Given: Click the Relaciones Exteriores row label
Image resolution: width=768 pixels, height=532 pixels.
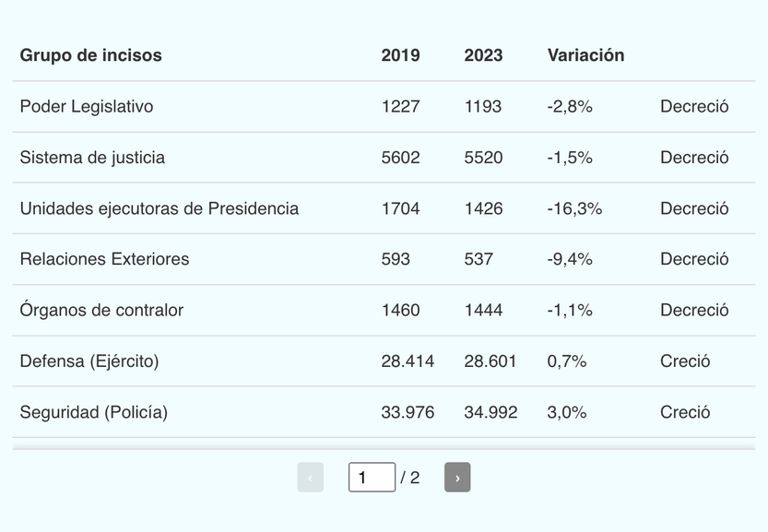Looking at the screenshot, I should click(104, 259).
